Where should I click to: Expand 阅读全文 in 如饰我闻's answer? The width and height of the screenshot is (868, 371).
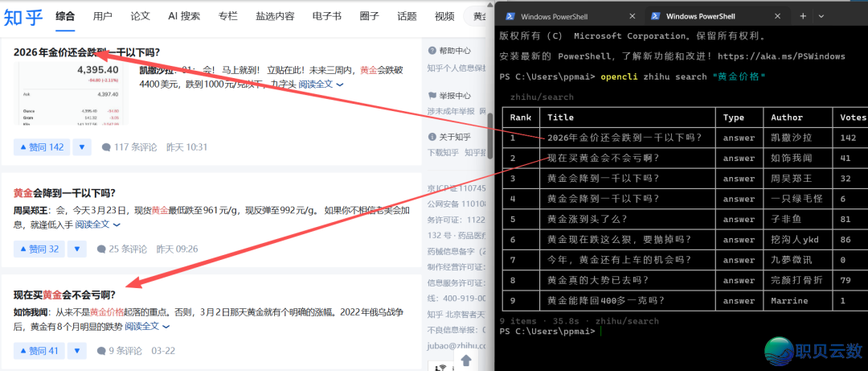(147, 326)
